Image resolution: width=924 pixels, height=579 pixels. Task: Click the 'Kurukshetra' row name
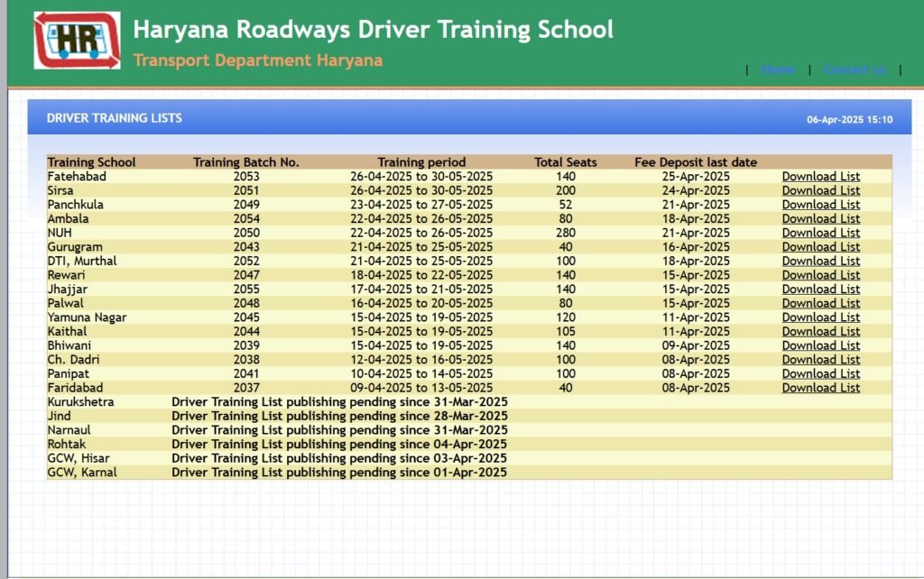point(80,402)
